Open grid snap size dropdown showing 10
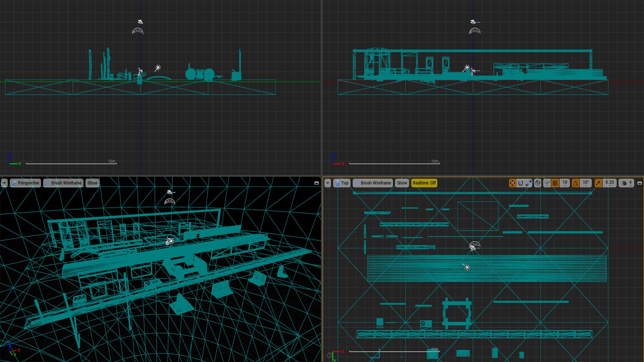 [565, 183]
